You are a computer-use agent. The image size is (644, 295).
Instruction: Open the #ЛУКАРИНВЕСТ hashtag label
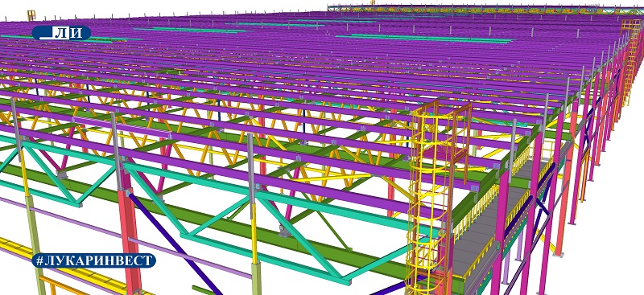(x=94, y=260)
